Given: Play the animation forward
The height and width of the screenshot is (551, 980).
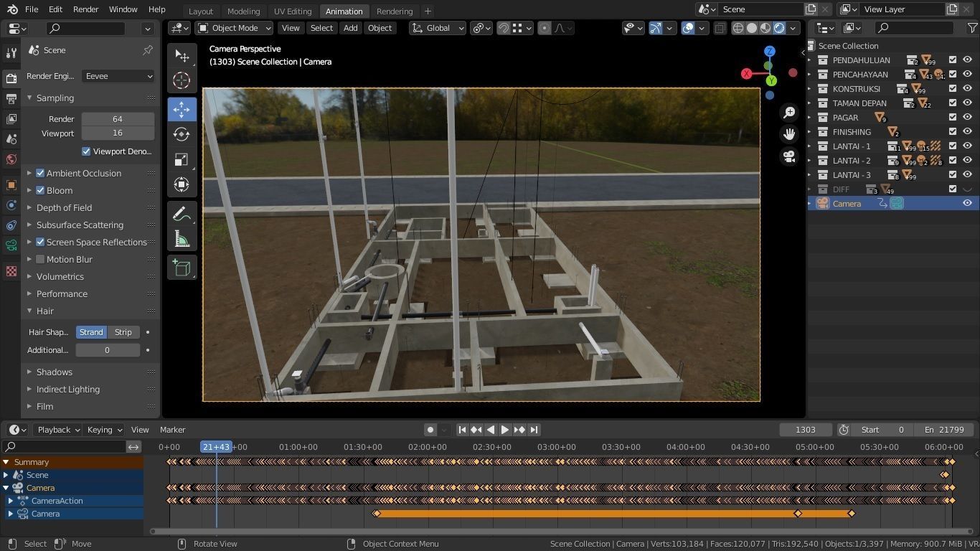Looking at the screenshot, I should [x=505, y=430].
